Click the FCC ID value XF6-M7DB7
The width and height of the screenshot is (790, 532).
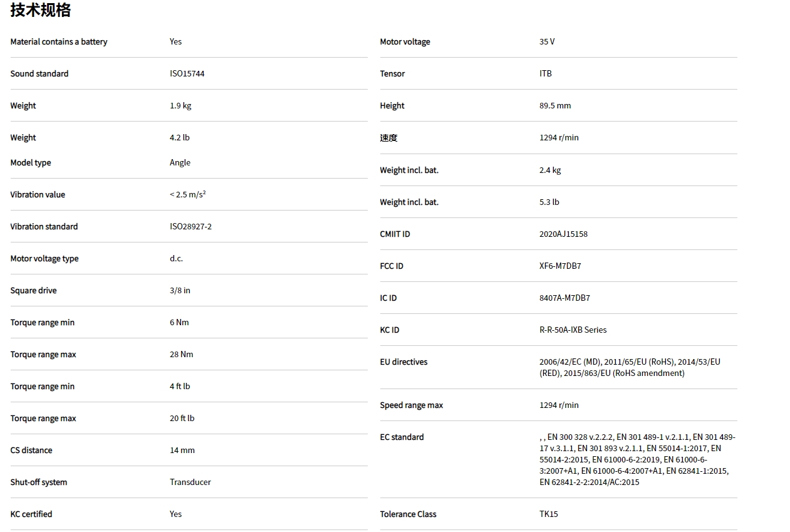tap(560, 266)
